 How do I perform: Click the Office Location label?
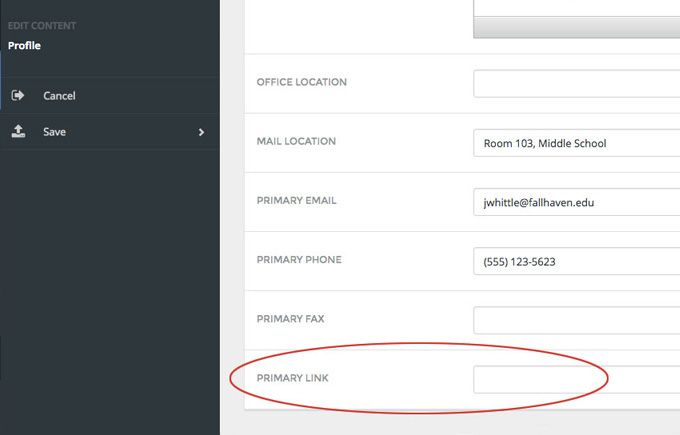click(x=301, y=82)
